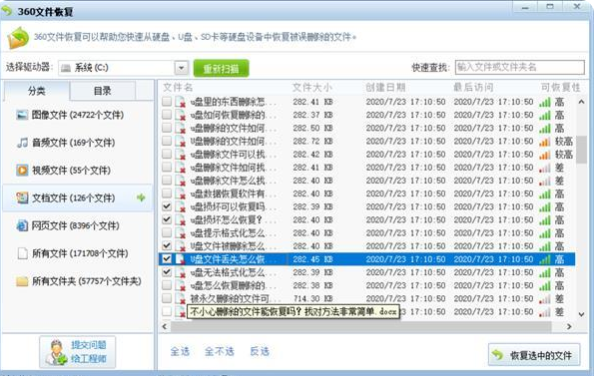
Task: Select the web page files category icon
Action: pyautogui.click(x=22, y=226)
